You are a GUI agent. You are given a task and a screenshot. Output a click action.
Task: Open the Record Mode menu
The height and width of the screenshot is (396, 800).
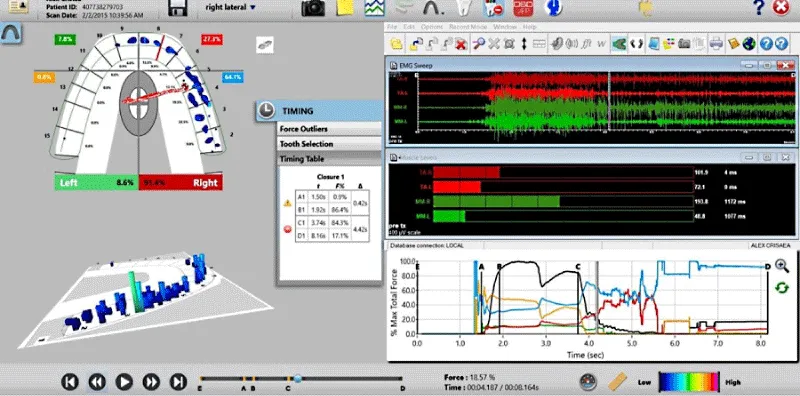[x=467, y=27]
